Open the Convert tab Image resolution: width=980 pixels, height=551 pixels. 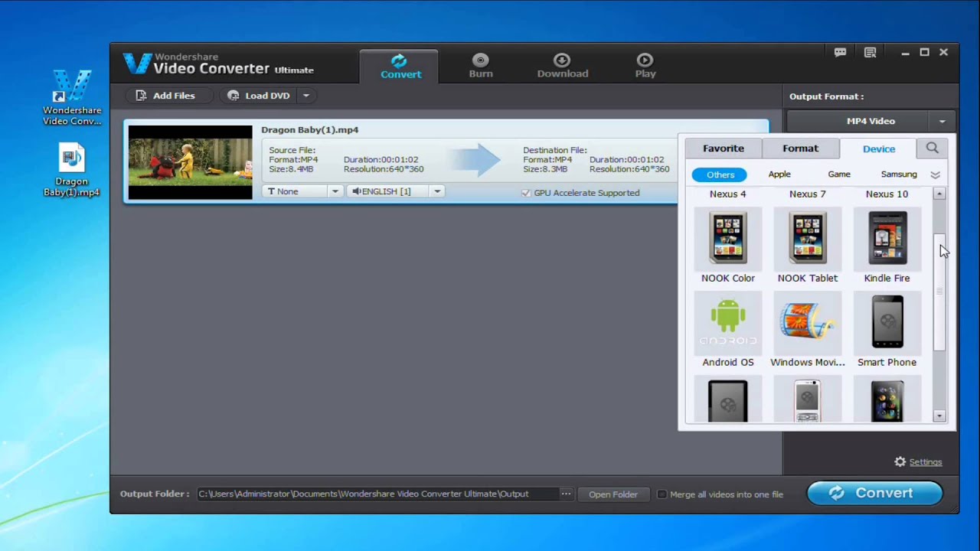coord(400,67)
